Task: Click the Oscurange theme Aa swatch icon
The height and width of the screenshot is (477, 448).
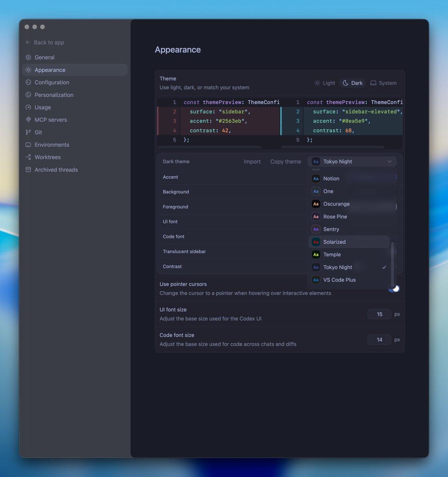Action: click(316, 204)
